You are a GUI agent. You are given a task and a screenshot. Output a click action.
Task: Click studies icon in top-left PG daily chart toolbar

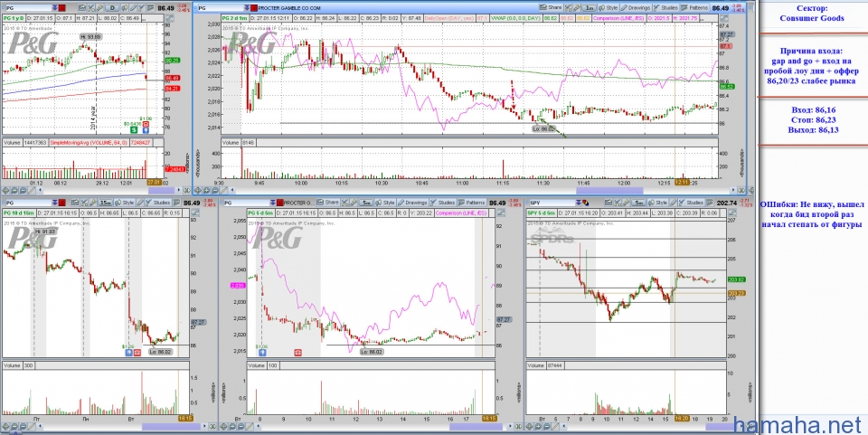(x=142, y=8)
